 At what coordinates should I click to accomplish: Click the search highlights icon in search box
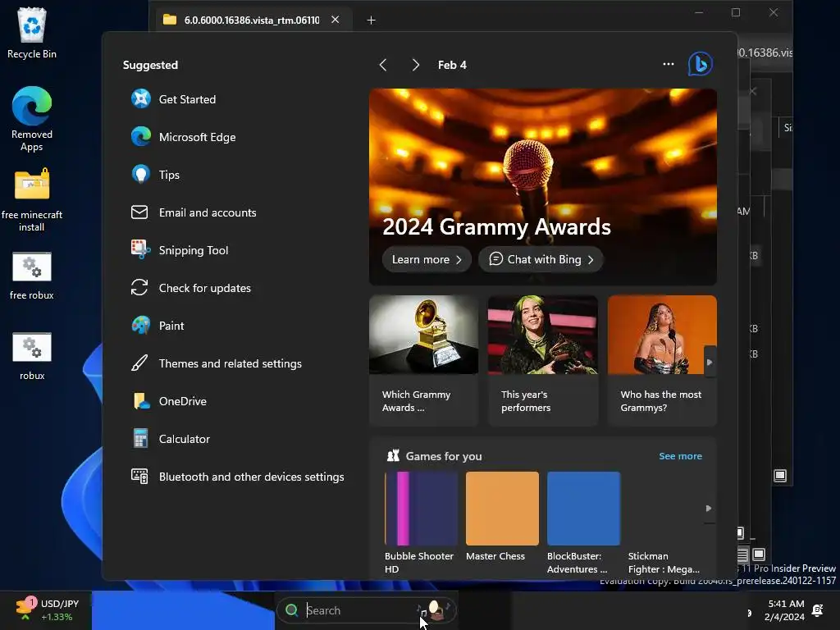click(x=435, y=609)
